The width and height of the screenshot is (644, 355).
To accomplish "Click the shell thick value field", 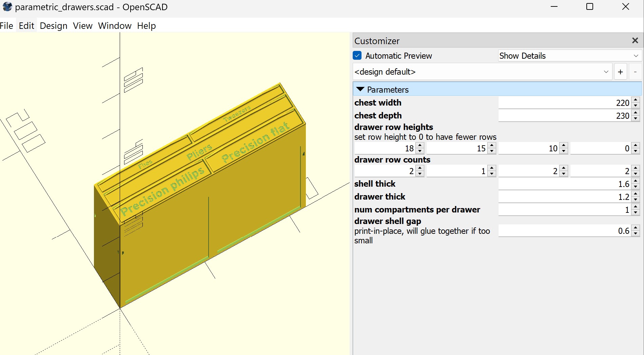I will (565, 184).
